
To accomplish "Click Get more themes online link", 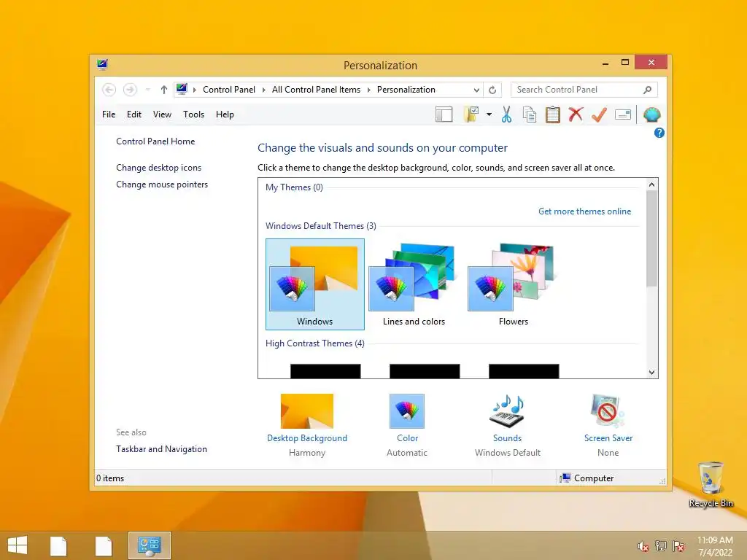I will [584, 211].
